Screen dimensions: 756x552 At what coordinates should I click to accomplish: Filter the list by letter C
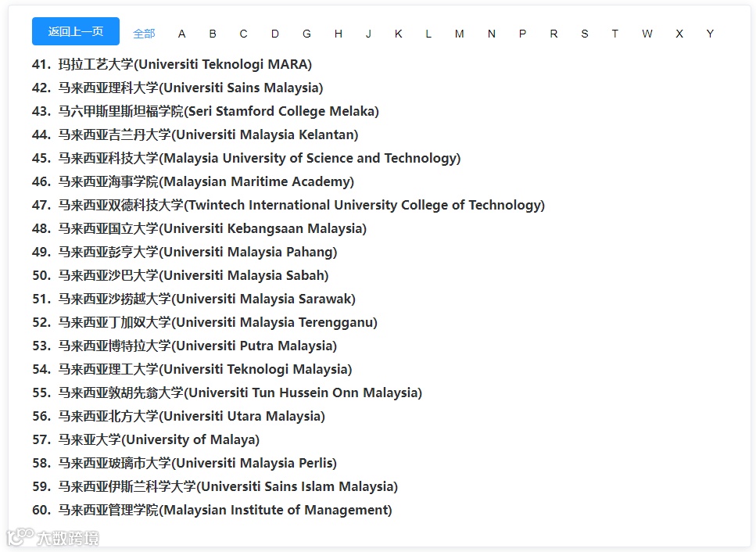click(243, 34)
